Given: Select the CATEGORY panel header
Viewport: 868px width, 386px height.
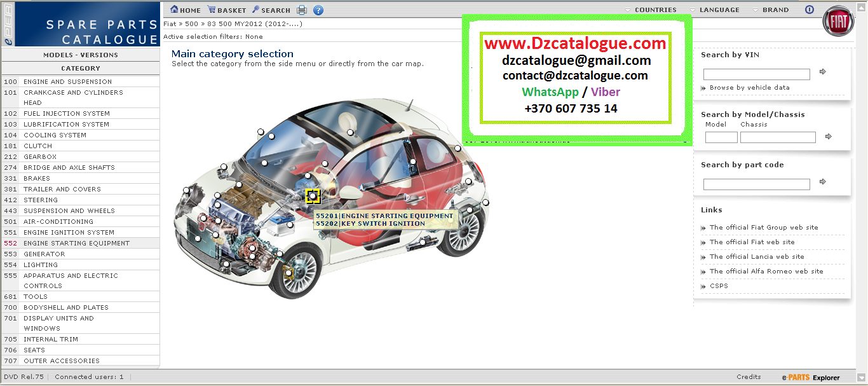Looking at the screenshot, I should click(x=81, y=69).
